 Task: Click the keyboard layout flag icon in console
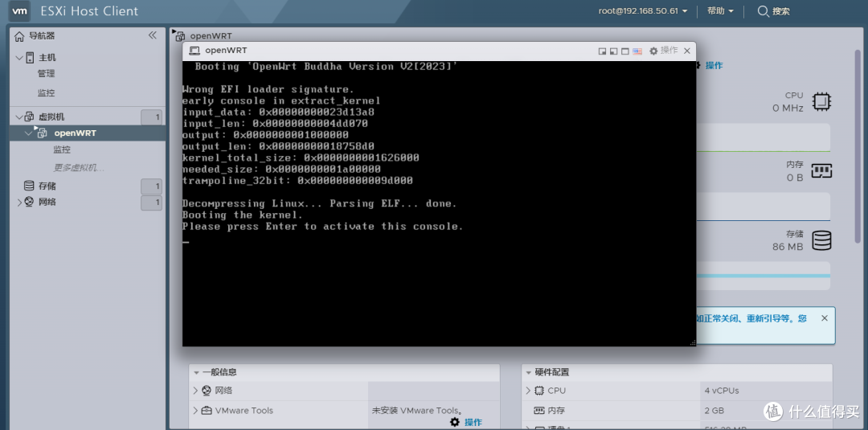pyautogui.click(x=637, y=51)
